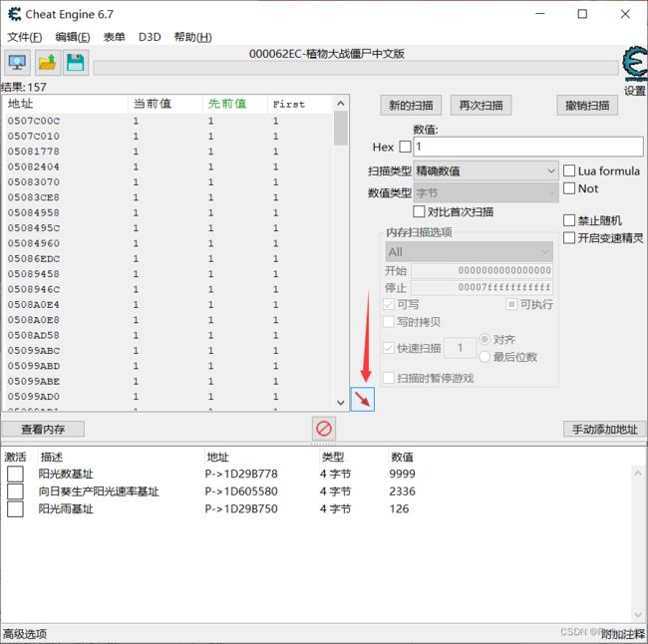Activate the 阳光雨基址 entry checkbox
Viewport: 648px width, 644px height.
point(15,509)
